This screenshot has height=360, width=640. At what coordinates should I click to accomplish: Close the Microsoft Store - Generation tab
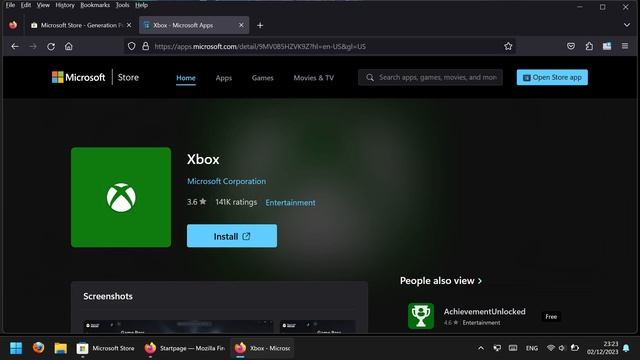(129, 25)
